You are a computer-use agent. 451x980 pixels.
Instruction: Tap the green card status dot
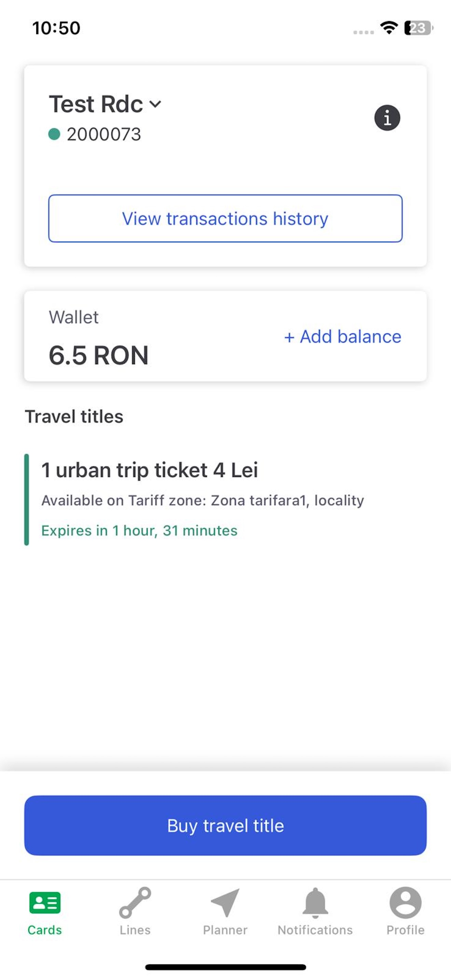pos(54,134)
